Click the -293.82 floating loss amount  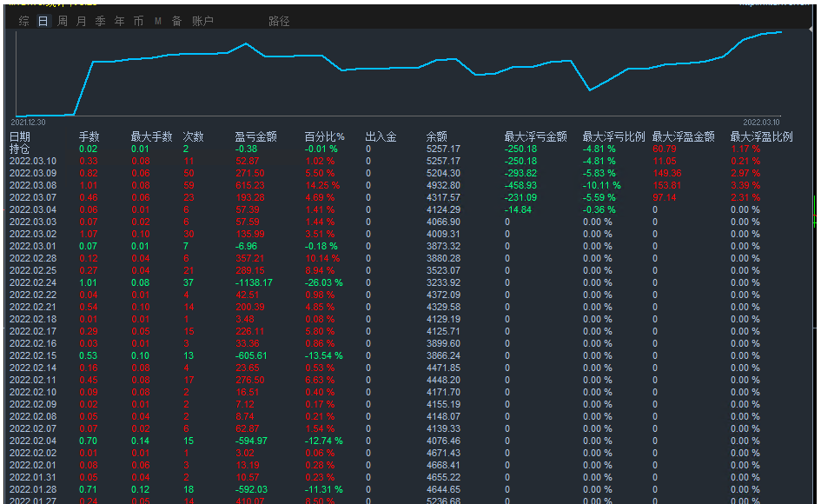tap(521, 173)
